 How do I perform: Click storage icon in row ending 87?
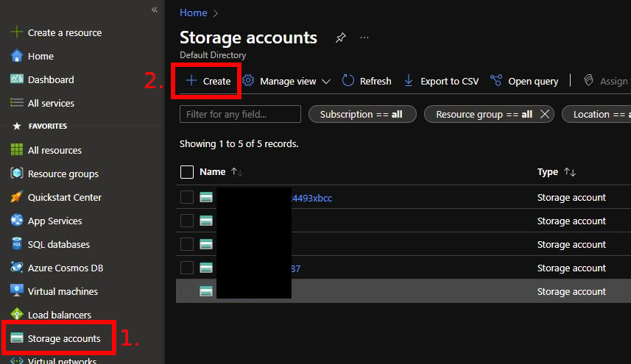206,268
